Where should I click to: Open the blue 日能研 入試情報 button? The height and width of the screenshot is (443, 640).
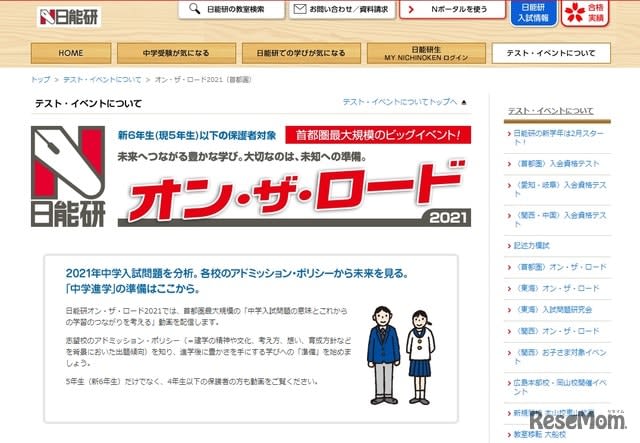[x=533, y=13]
